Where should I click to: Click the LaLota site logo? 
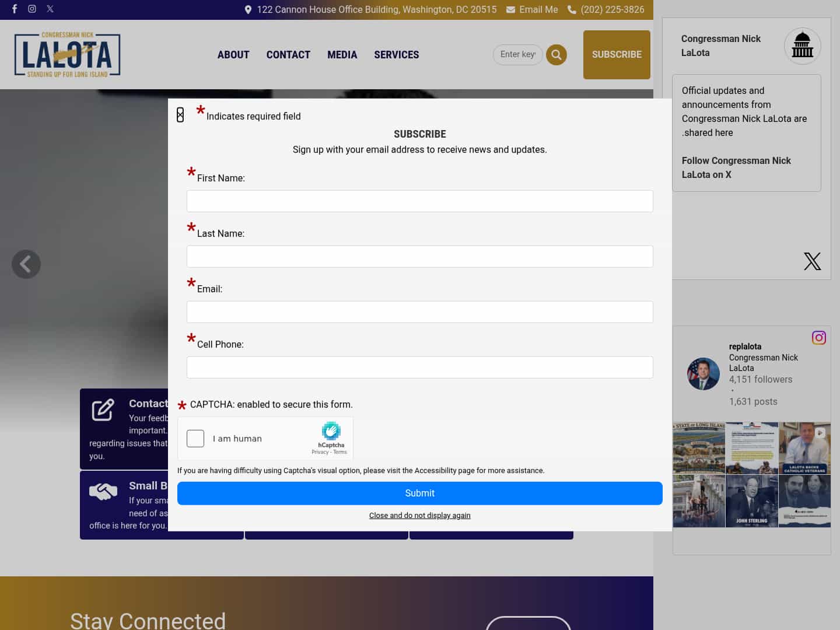click(x=68, y=54)
